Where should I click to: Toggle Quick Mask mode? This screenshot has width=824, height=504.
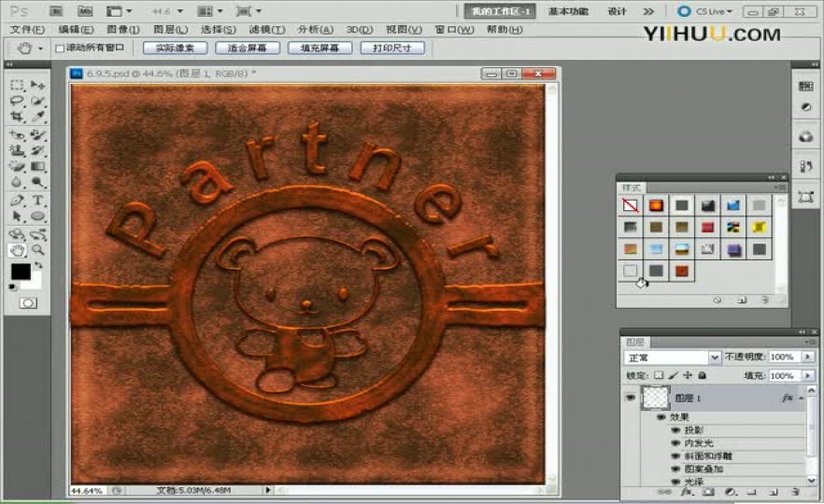pyautogui.click(x=28, y=303)
